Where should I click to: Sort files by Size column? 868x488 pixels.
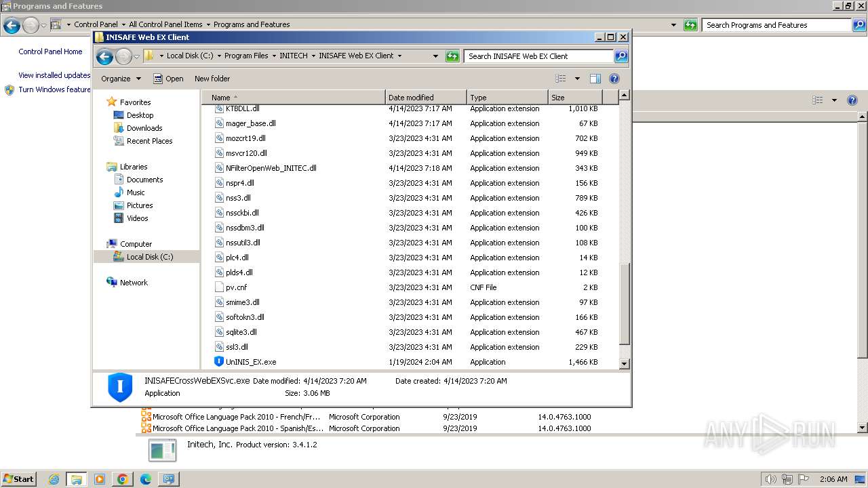[574, 98]
